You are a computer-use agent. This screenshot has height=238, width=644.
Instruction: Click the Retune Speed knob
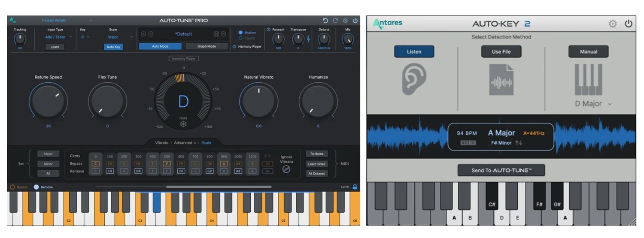tap(48, 101)
